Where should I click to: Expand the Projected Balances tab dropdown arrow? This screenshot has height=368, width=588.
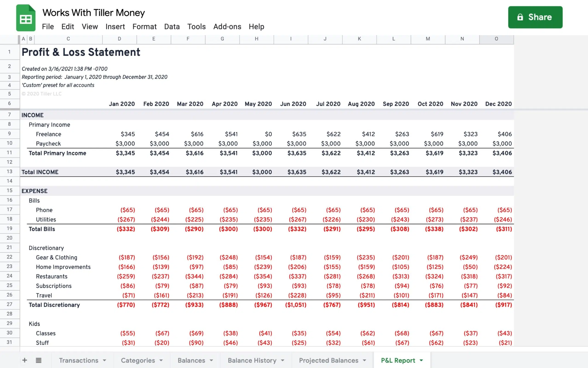(365, 360)
